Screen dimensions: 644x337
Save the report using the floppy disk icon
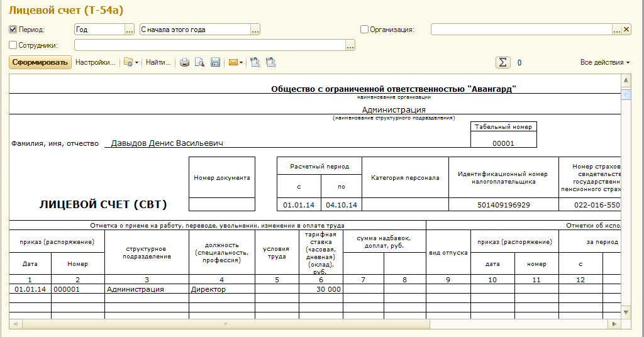215,62
